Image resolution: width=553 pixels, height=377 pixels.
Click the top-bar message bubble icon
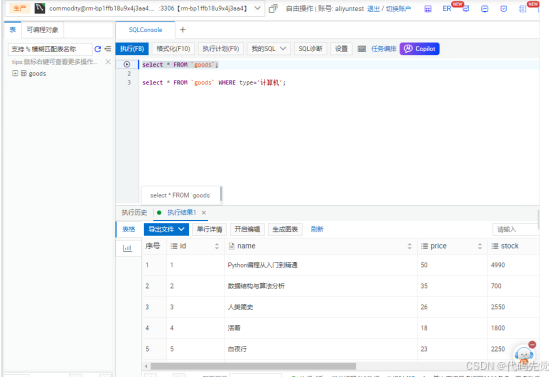[485, 9]
